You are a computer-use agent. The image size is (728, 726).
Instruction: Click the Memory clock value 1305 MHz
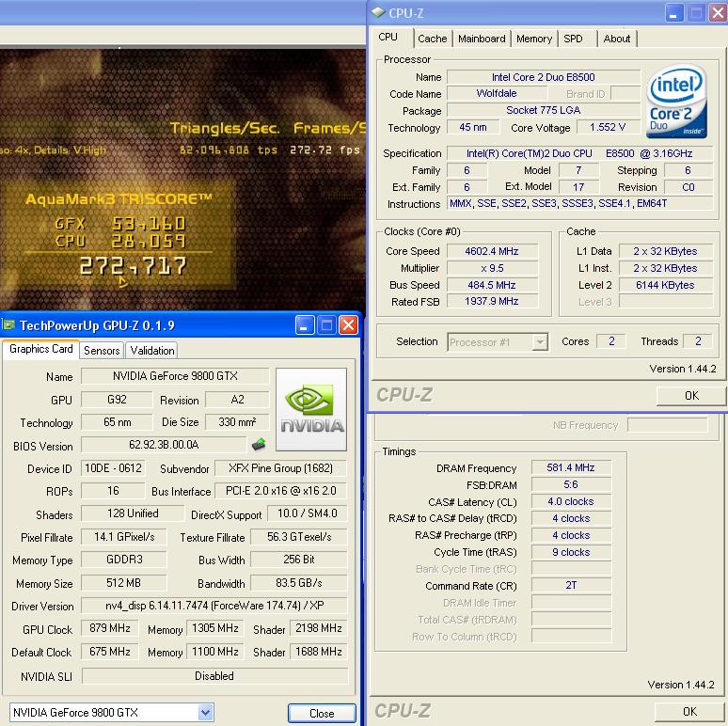215,628
